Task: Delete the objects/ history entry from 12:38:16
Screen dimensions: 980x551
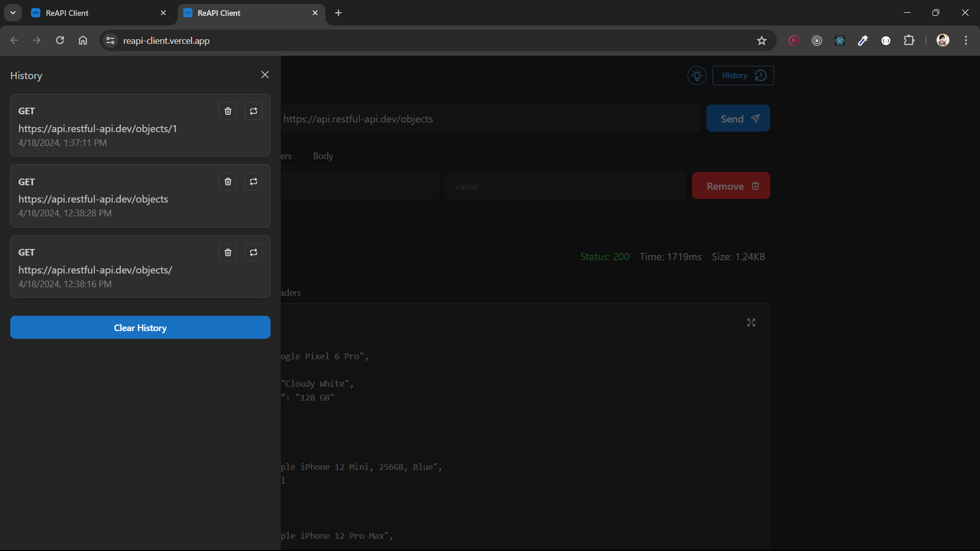Action: tap(228, 252)
